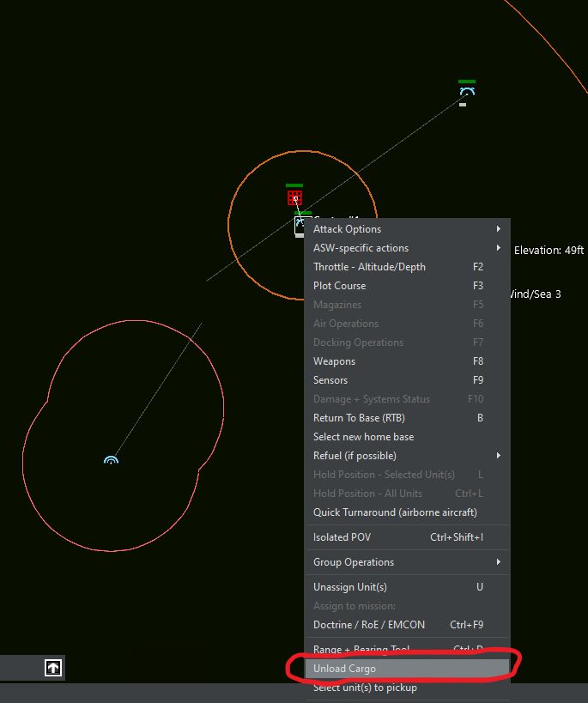This screenshot has height=703, width=588.
Task: Select the blue radar unit inside the red range ring
Action: [111, 460]
